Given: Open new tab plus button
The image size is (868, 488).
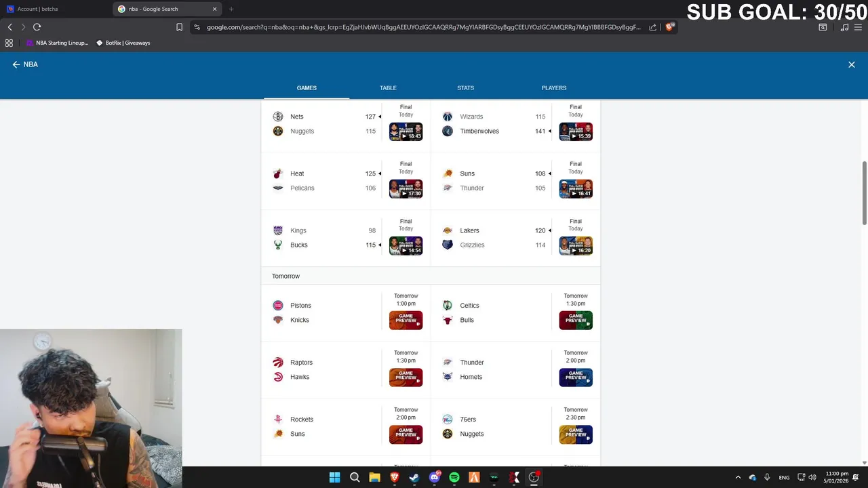Looking at the screenshot, I should point(231,9).
